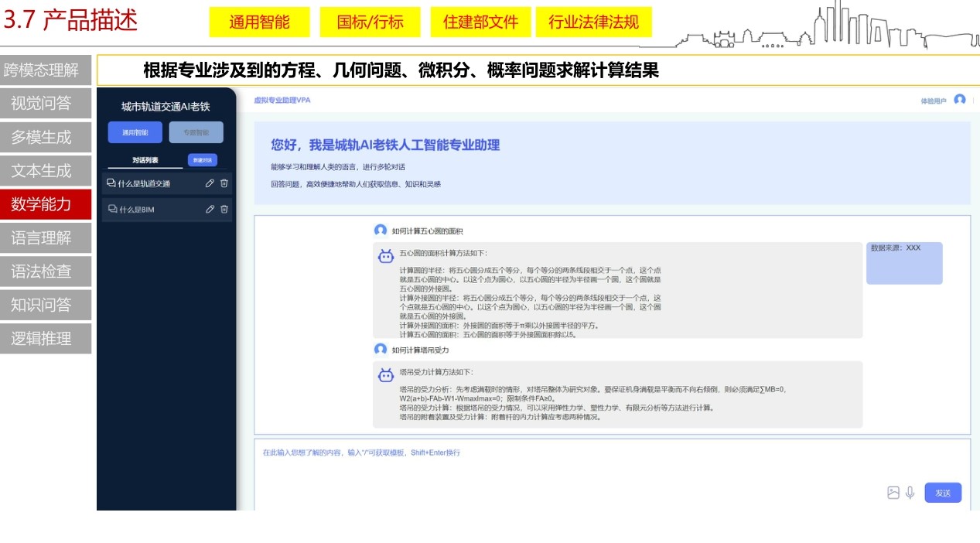Click the edit pencil for 什么是轨道交通
Screen dimensions: 980x543
(x=210, y=183)
